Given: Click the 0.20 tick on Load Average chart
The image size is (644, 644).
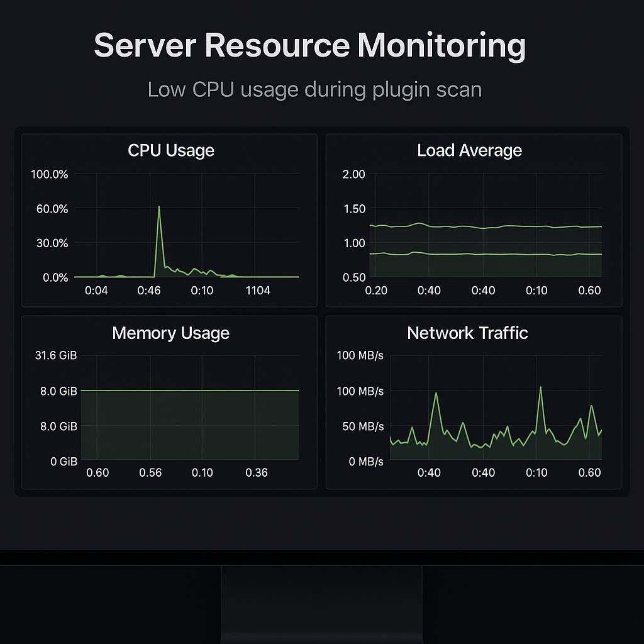Looking at the screenshot, I should click(x=376, y=291).
